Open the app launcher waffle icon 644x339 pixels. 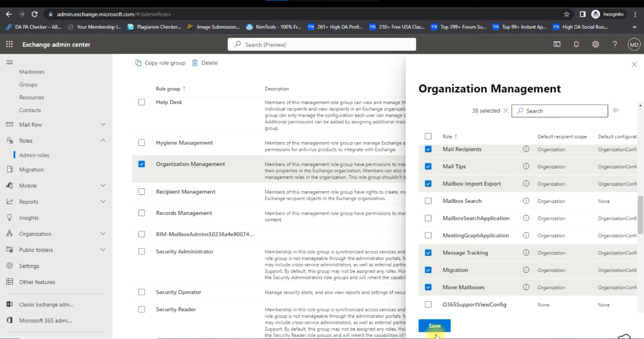click(x=9, y=44)
